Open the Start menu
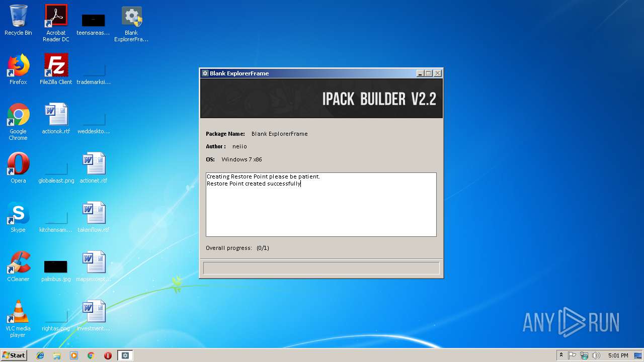 [14, 355]
